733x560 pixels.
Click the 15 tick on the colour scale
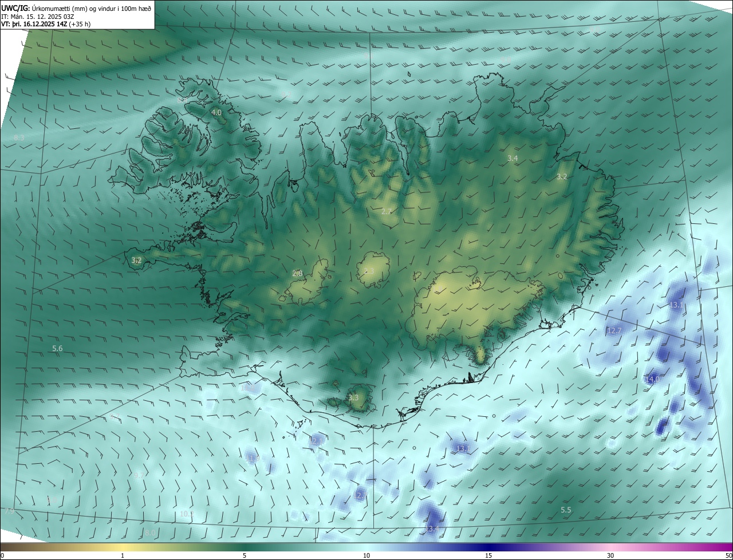point(488,555)
